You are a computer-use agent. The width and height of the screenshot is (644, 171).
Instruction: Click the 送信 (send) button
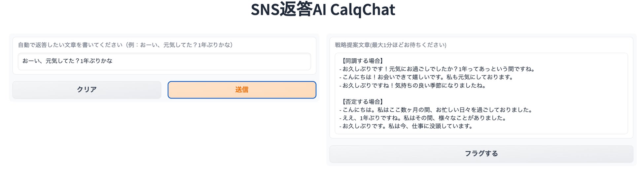[x=242, y=90]
